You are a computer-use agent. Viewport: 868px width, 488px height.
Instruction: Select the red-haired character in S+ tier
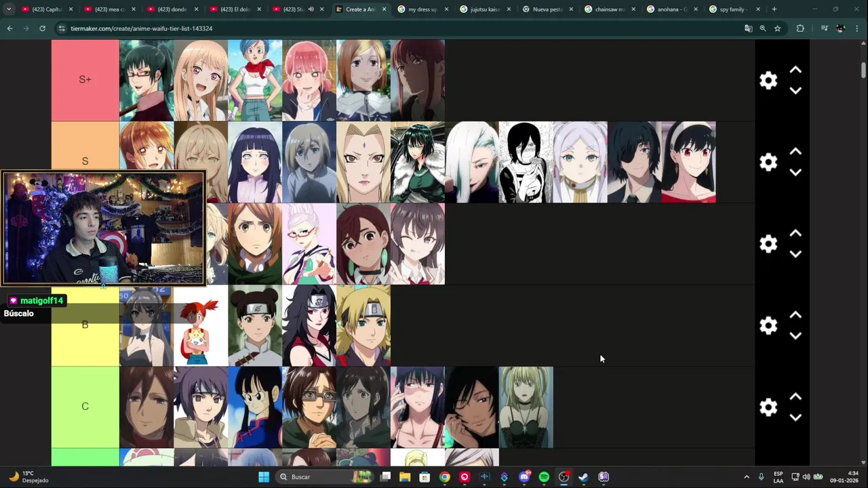(418, 80)
